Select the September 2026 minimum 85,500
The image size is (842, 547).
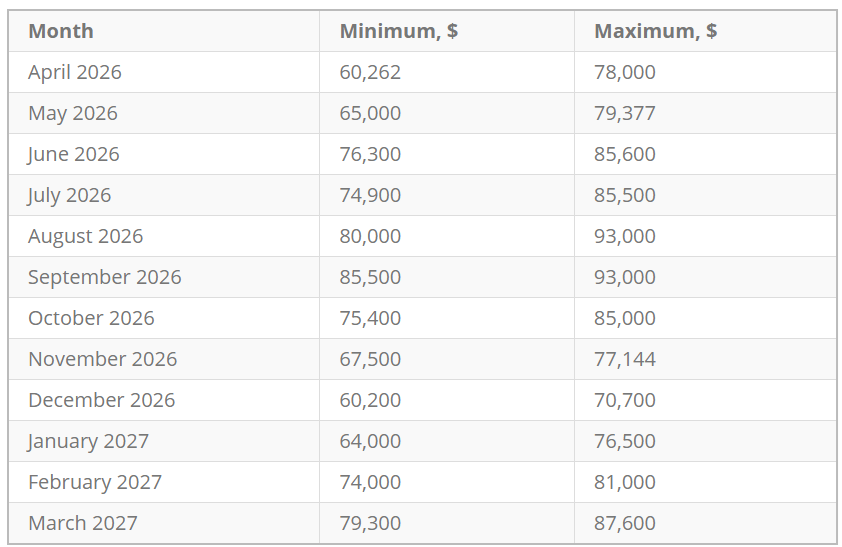370,277
